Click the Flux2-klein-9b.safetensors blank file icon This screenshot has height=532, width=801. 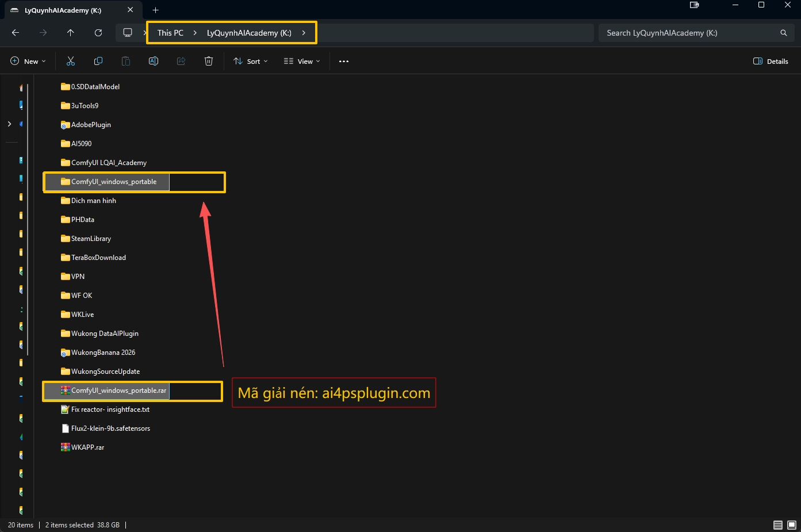[x=66, y=428]
